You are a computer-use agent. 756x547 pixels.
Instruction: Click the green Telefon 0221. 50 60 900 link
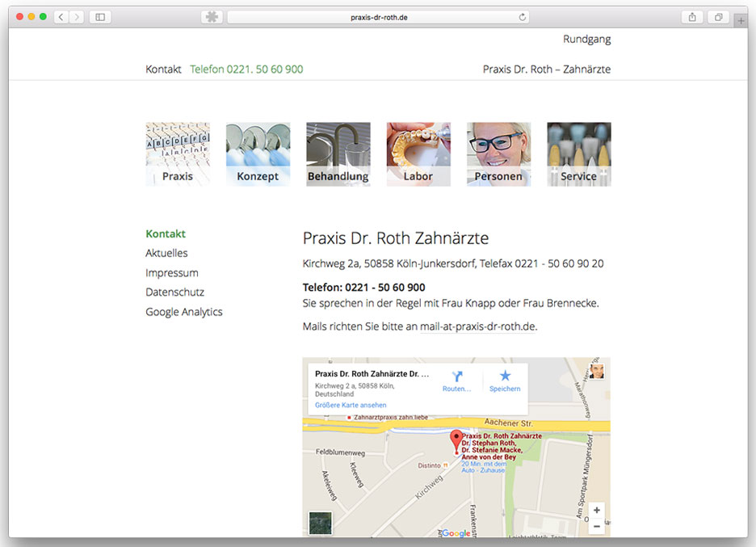tap(246, 69)
